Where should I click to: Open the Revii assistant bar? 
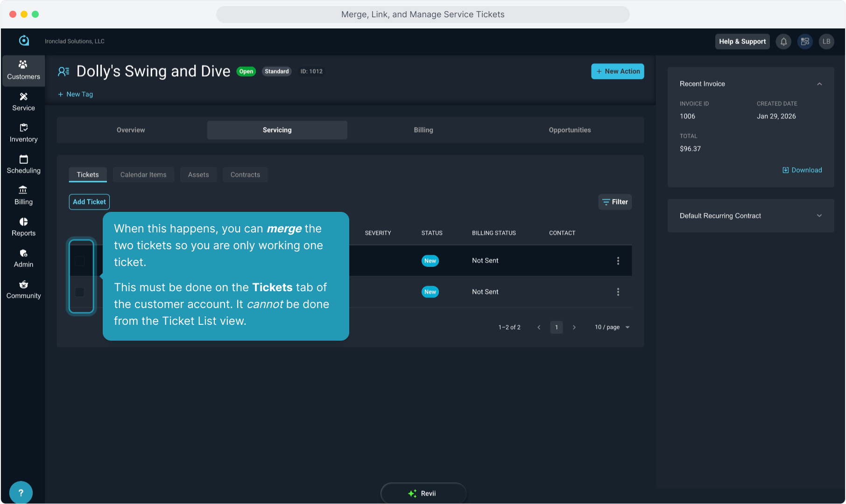[x=423, y=493]
